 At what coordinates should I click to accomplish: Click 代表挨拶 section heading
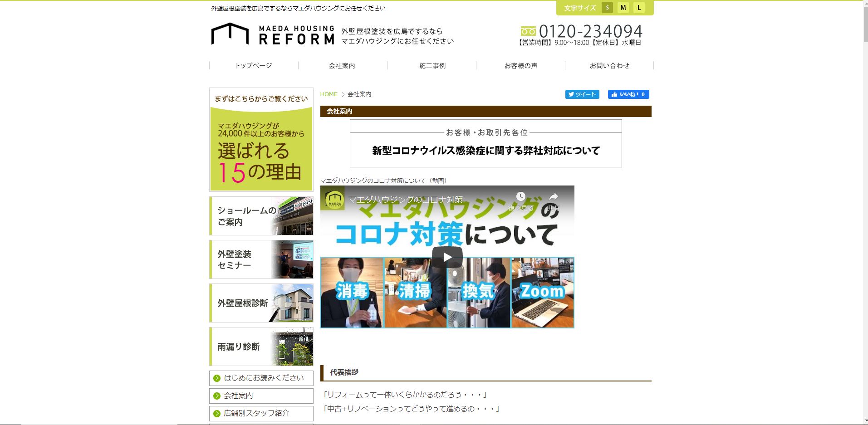344,372
